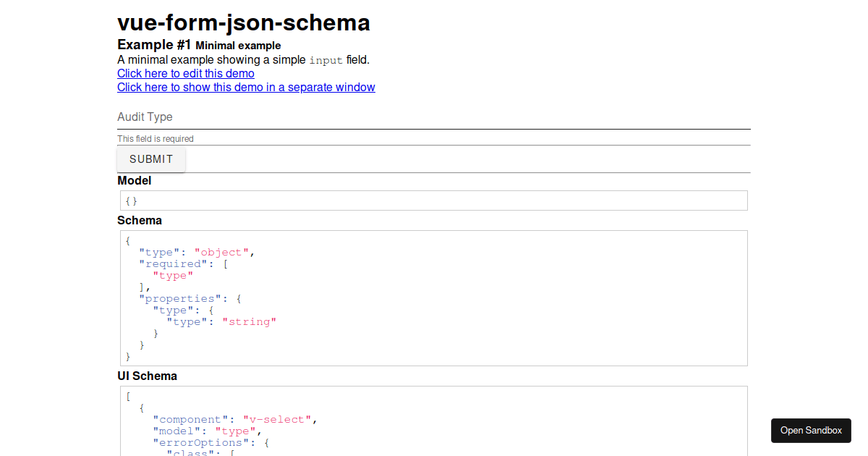Click the "string" value in the Schema
The height and width of the screenshot is (456, 868).
250,321
